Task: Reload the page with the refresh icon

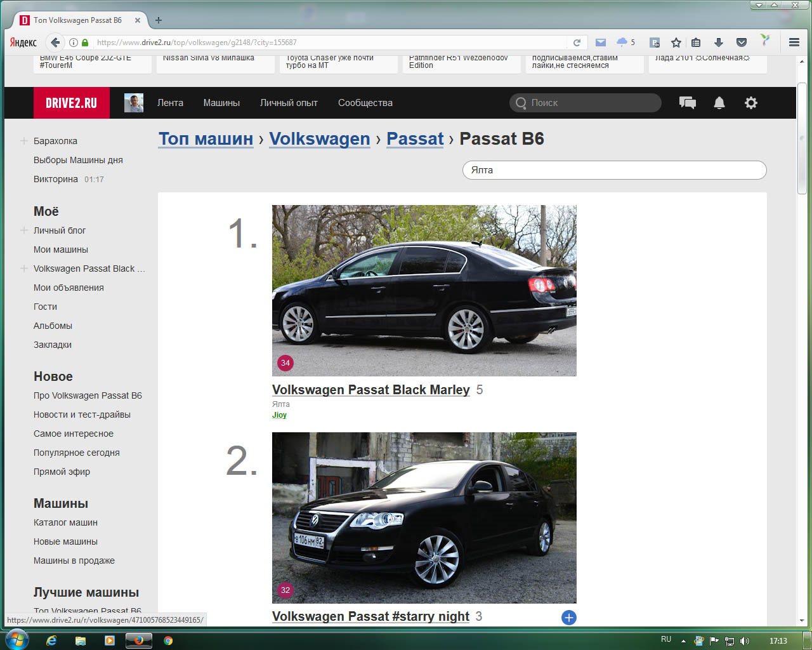Action: tap(577, 43)
